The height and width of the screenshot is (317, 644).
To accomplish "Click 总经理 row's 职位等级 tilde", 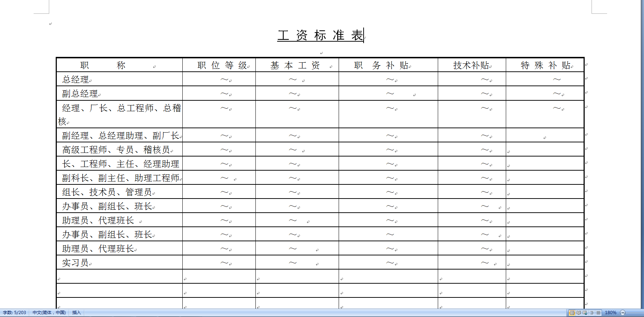I will pyautogui.click(x=224, y=79).
